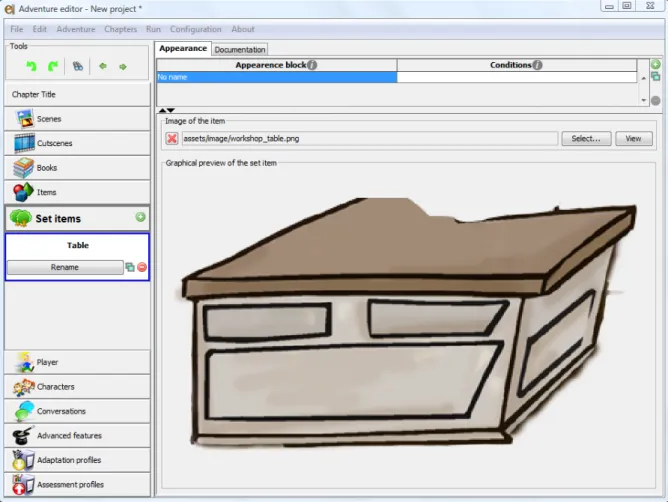Select the Table set item entry

[x=77, y=245]
